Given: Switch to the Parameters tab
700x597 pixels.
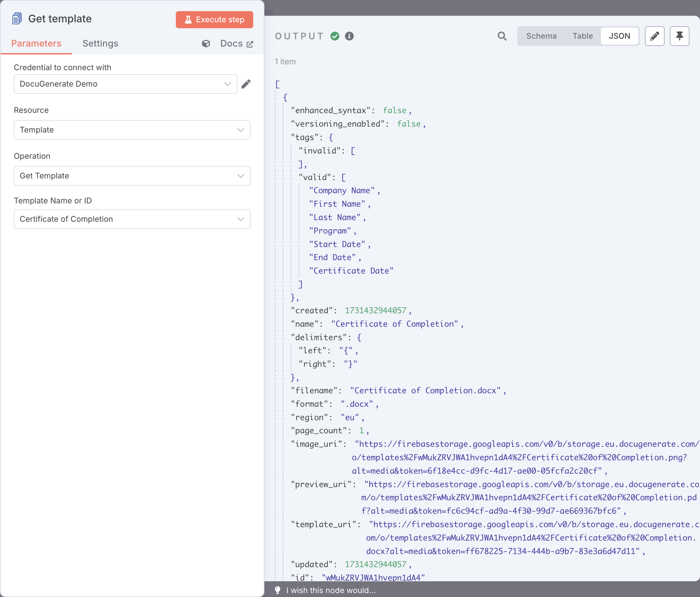Looking at the screenshot, I should tap(36, 44).
